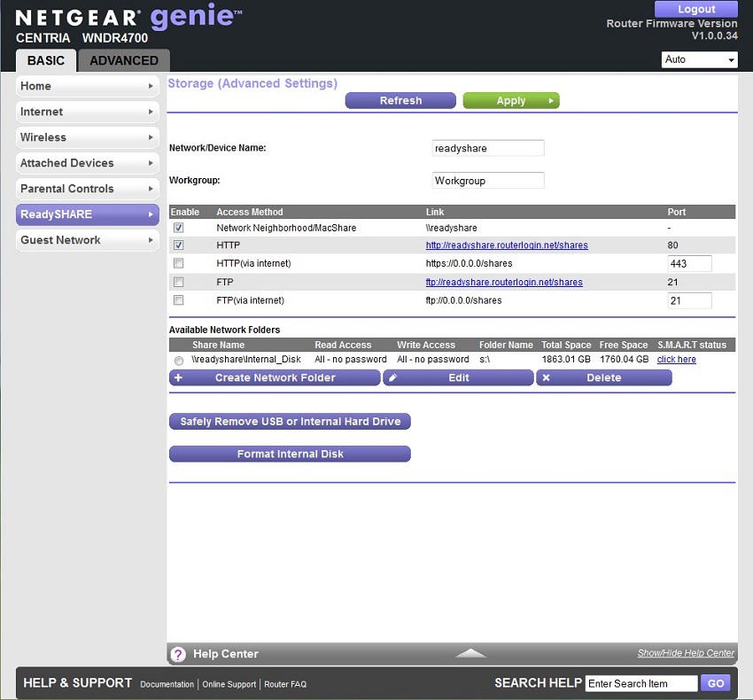This screenshot has width=753, height=700.
Task: Click the ftp://0.0.0.0/shares text
Action: (x=463, y=300)
